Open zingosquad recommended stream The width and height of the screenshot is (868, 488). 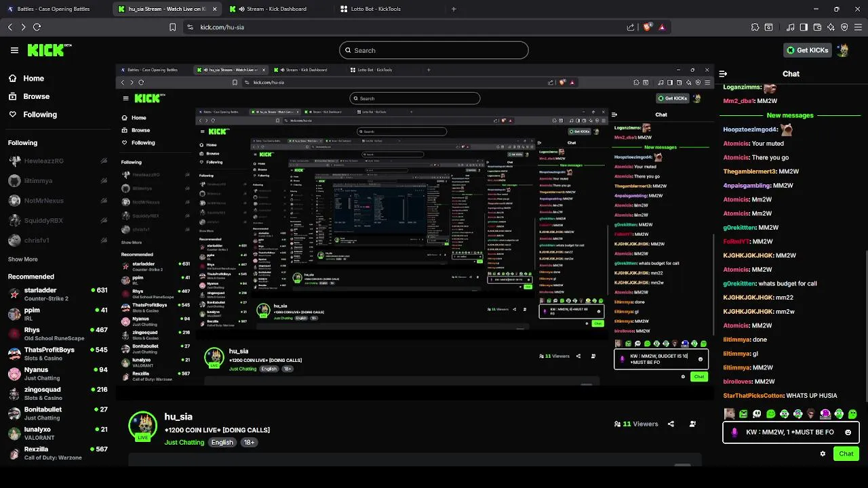tap(57, 393)
